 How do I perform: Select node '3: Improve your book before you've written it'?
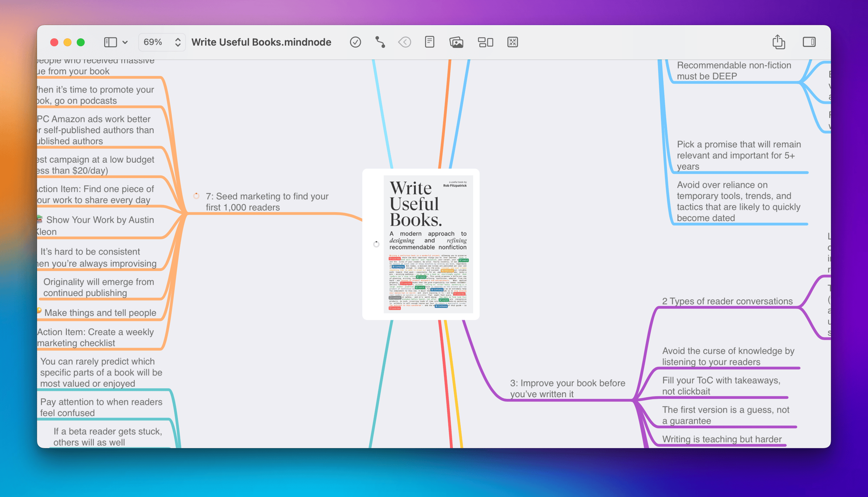(567, 388)
